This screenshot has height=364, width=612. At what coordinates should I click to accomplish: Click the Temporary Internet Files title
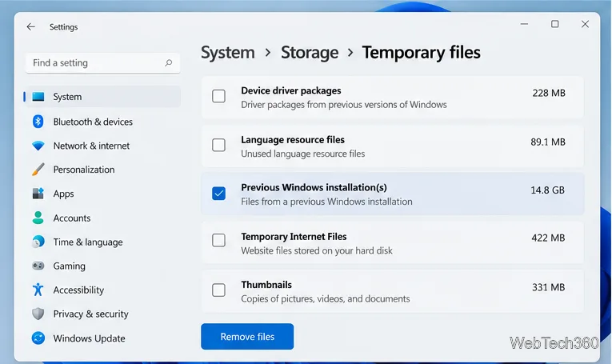[x=294, y=237]
